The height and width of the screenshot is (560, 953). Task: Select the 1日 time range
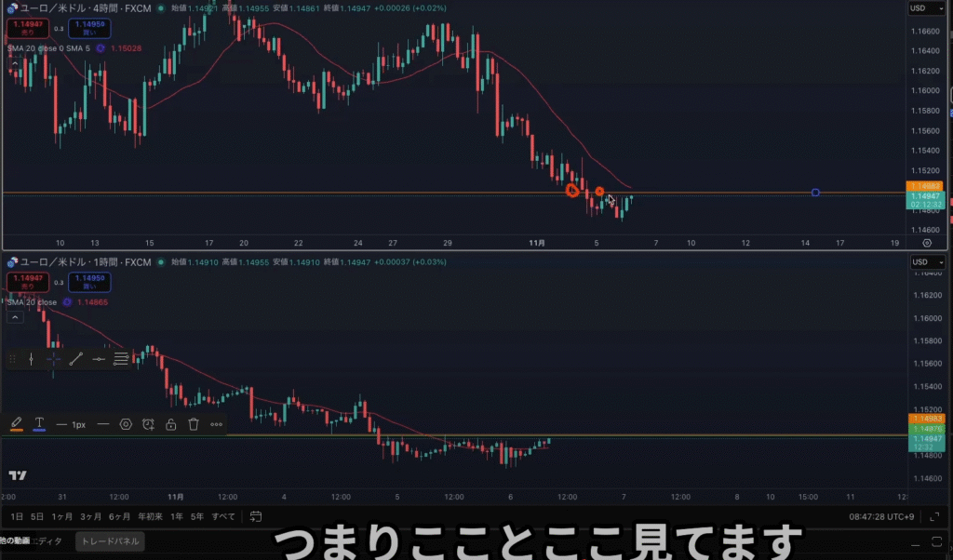pyautogui.click(x=17, y=517)
